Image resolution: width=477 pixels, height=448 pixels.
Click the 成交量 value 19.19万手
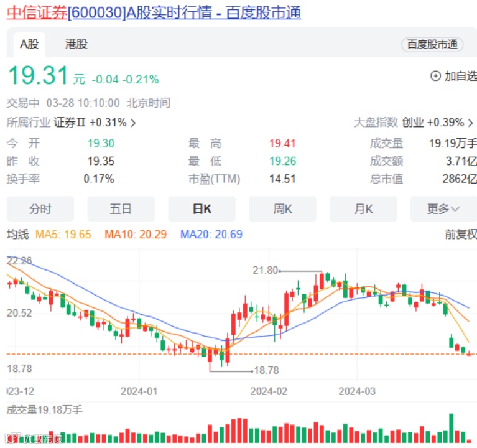(x=453, y=143)
